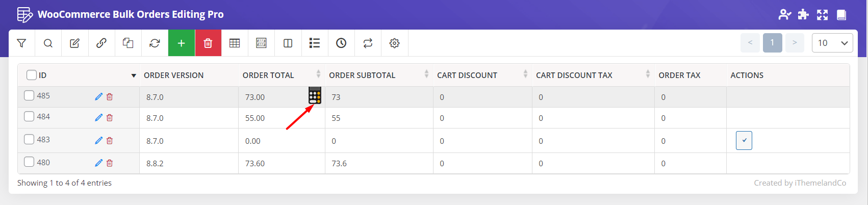Click the search magnifier icon
The image size is (868, 205).
pyautogui.click(x=48, y=43)
